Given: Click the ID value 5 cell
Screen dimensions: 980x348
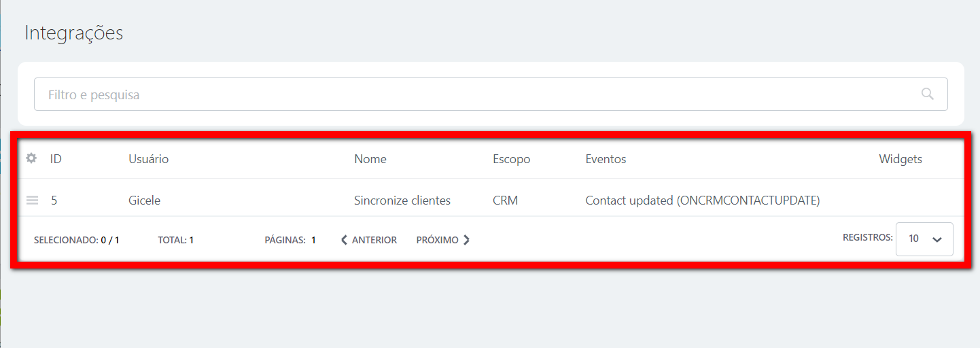Looking at the screenshot, I should pos(54,201).
